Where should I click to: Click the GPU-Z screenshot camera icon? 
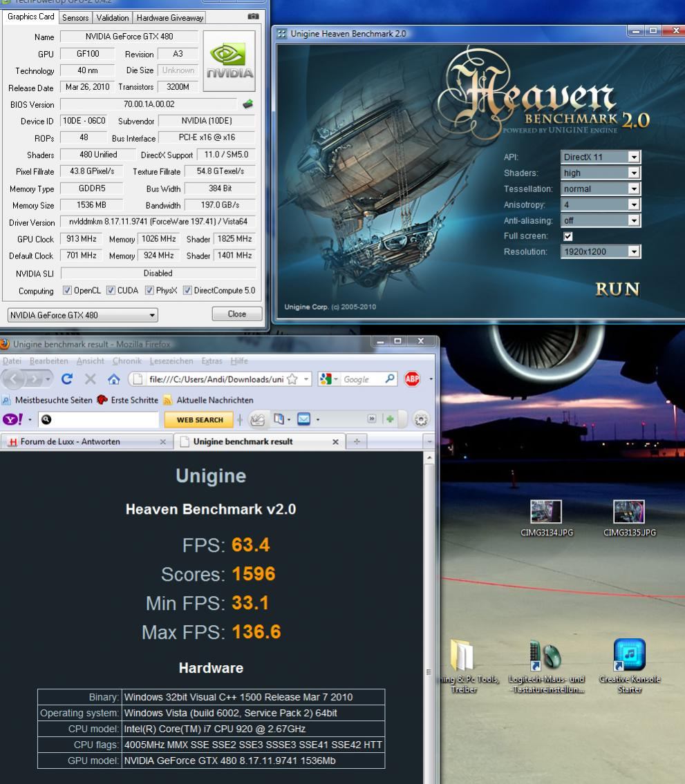point(253,17)
